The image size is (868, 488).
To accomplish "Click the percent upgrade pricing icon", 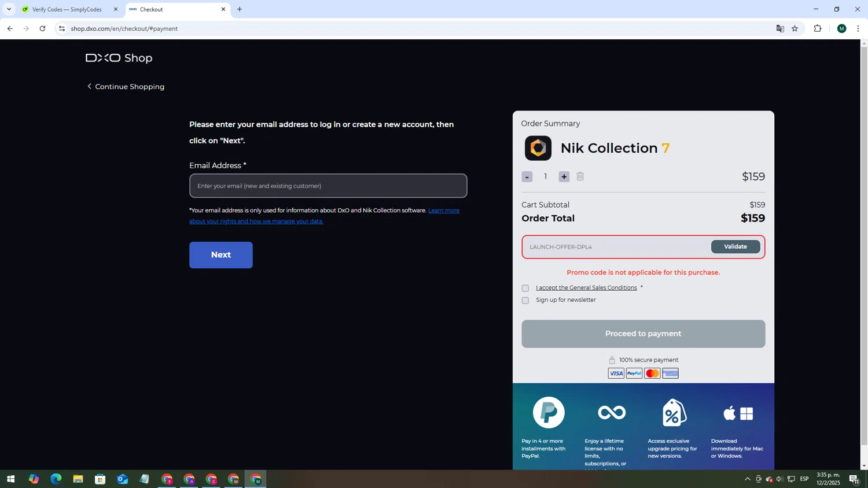I will (674, 412).
